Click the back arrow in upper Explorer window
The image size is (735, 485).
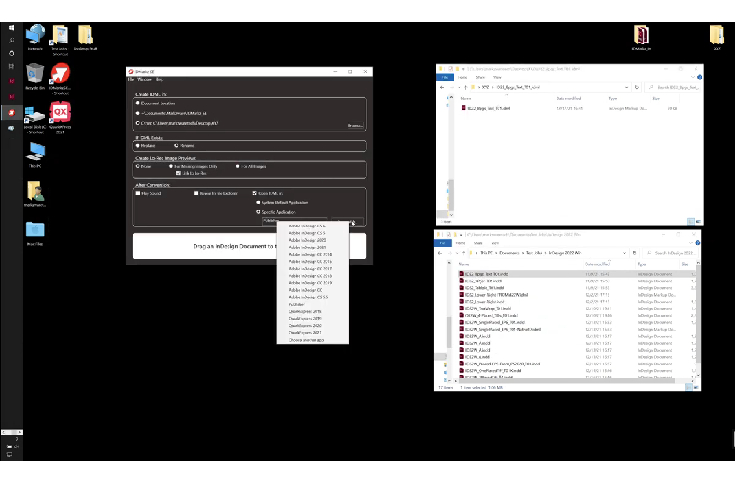[442, 87]
